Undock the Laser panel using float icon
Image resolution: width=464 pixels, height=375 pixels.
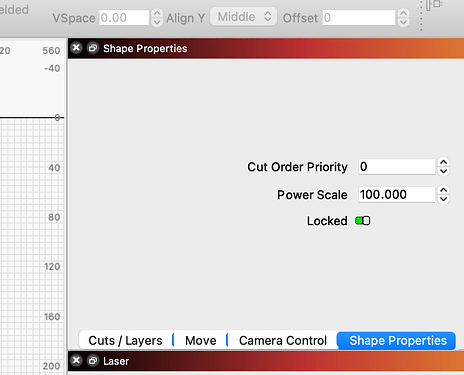93,361
